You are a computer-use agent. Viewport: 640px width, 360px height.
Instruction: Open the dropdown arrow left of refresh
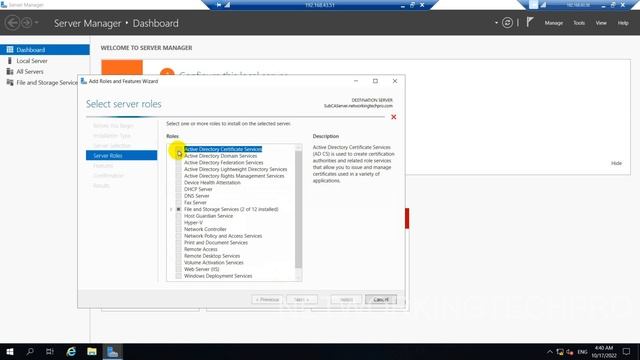(496, 23)
